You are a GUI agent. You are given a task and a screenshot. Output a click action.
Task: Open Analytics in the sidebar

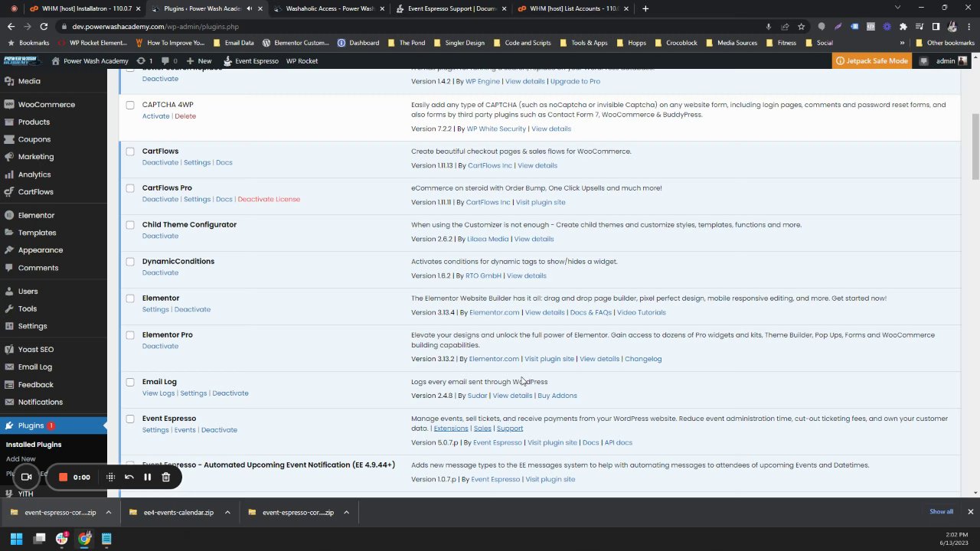[34, 174]
